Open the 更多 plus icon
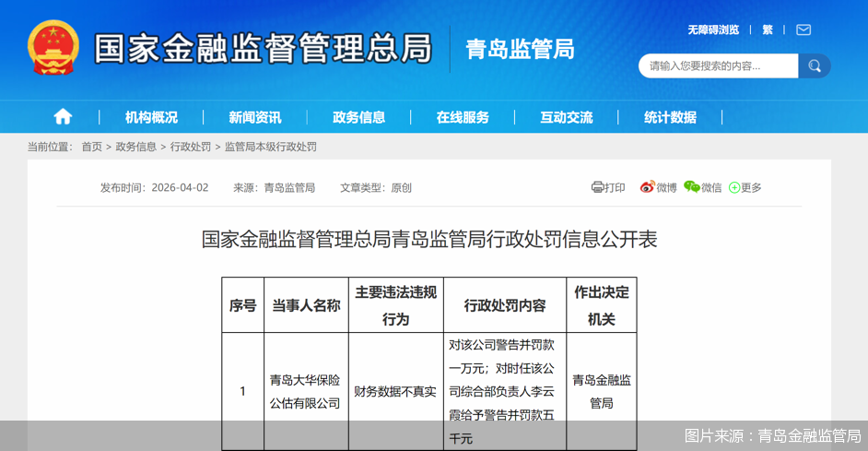 click(x=734, y=188)
